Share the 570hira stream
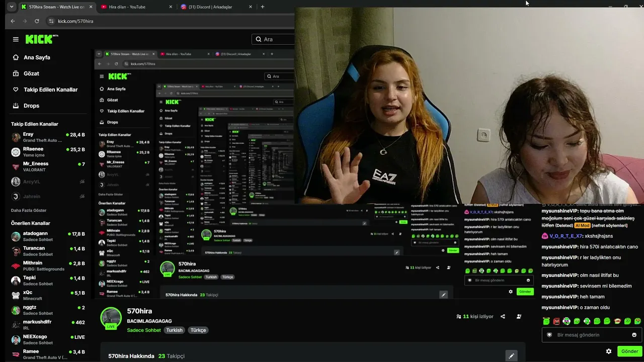Screen dimensions: 644x362 tap(503, 317)
